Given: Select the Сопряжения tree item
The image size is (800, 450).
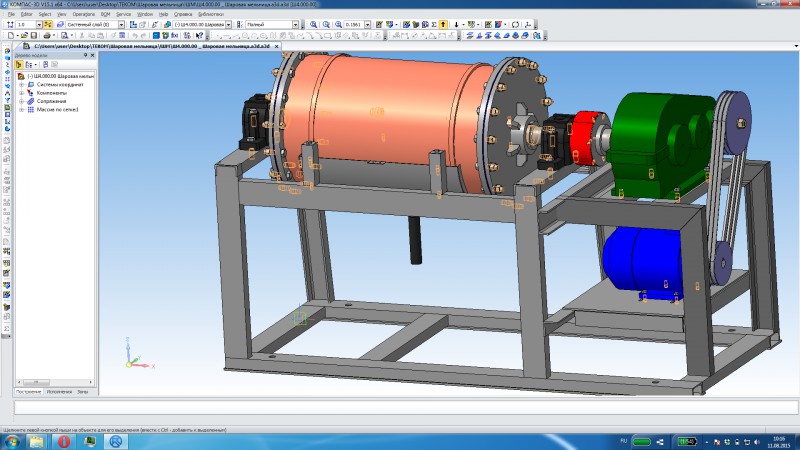Looking at the screenshot, I should pos(52,101).
